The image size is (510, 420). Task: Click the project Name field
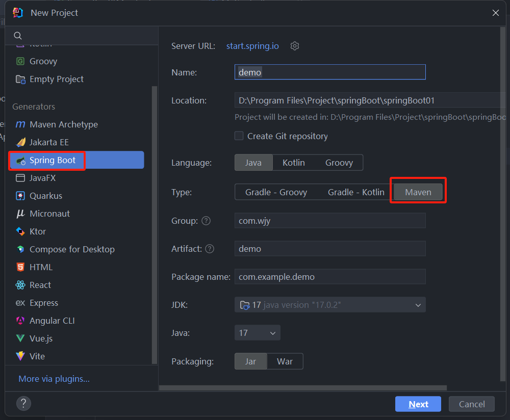point(330,72)
